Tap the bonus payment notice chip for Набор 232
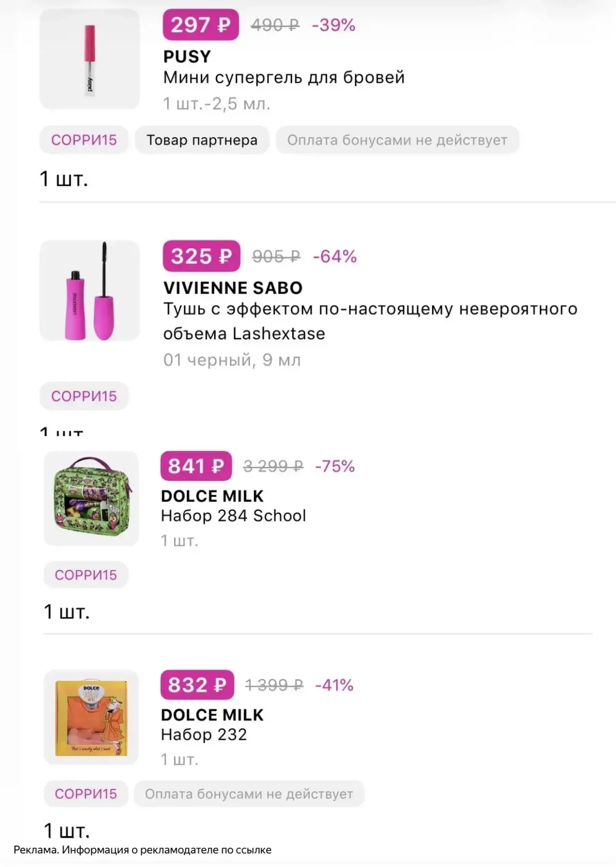This screenshot has width=616, height=867. click(249, 794)
